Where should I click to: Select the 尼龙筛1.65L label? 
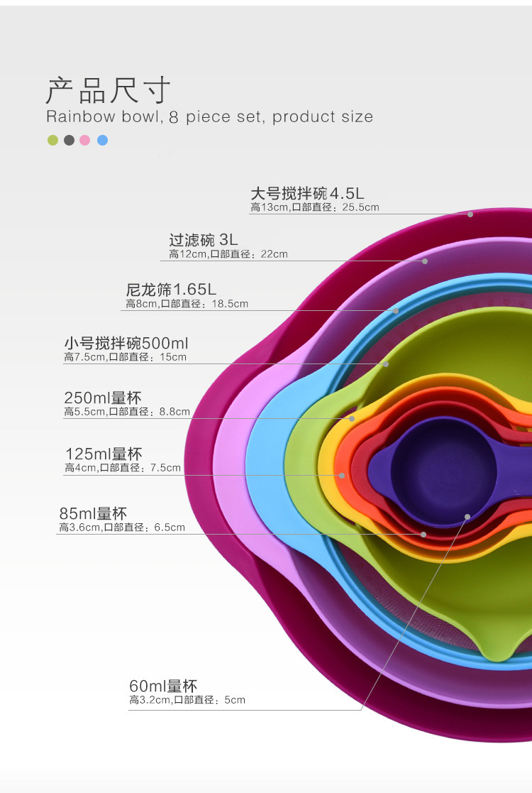[171, 289]
